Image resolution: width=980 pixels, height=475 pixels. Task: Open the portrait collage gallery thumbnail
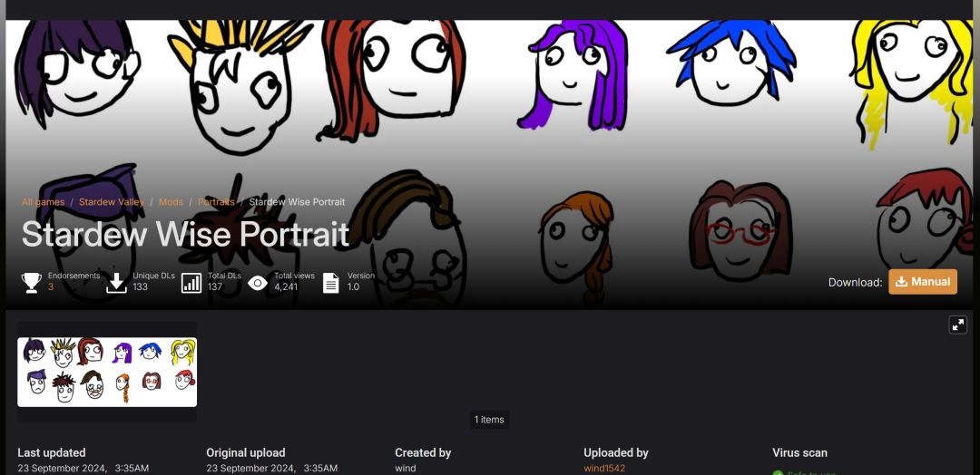(107, 372)
